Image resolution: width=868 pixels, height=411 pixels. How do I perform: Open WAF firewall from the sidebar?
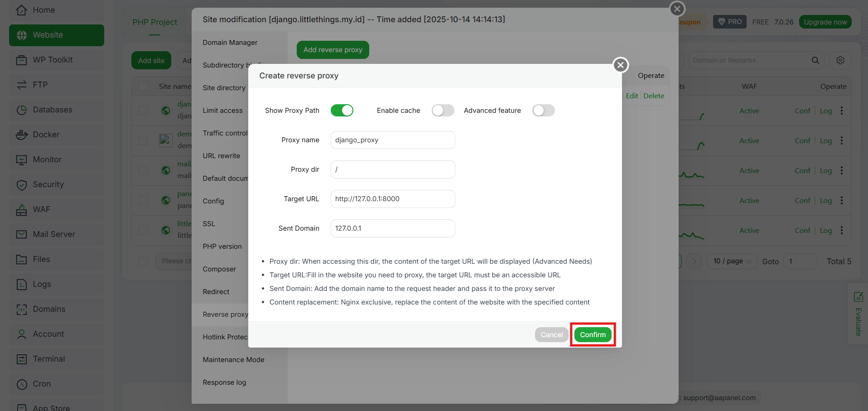pyautogui.click(x=57, y=209)
